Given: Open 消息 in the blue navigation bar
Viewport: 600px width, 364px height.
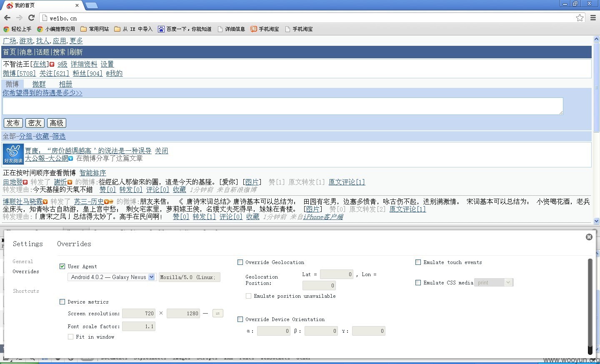Looking at the screenshot, I should pos(26,52).
